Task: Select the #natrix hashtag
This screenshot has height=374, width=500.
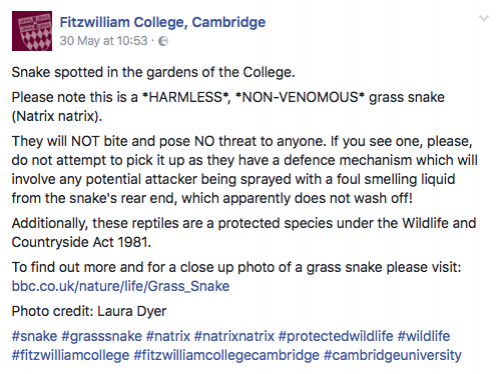Action: (x=168, y=336)
